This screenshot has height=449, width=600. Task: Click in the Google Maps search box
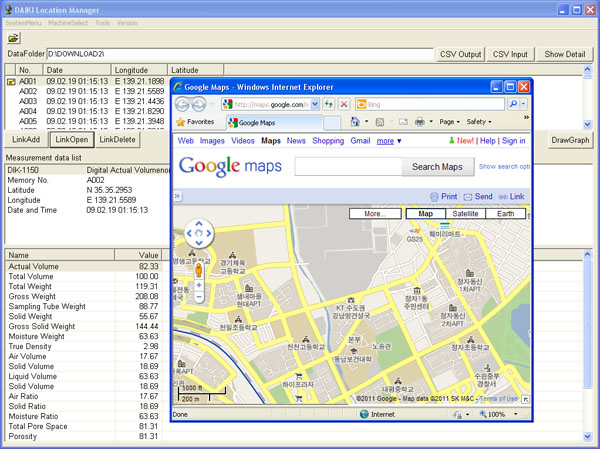(348, 167)
